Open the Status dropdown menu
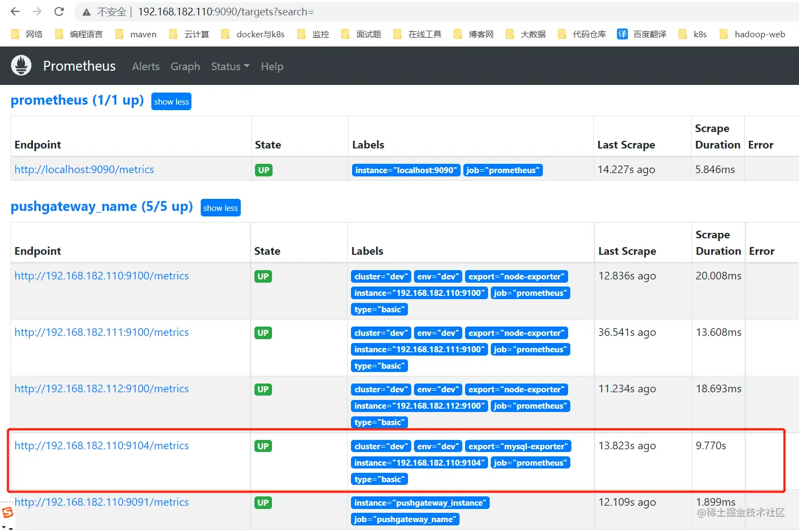 [230, 66]
